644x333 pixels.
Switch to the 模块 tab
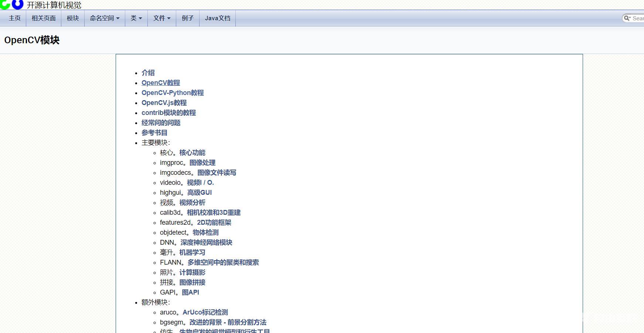(73, 18)
